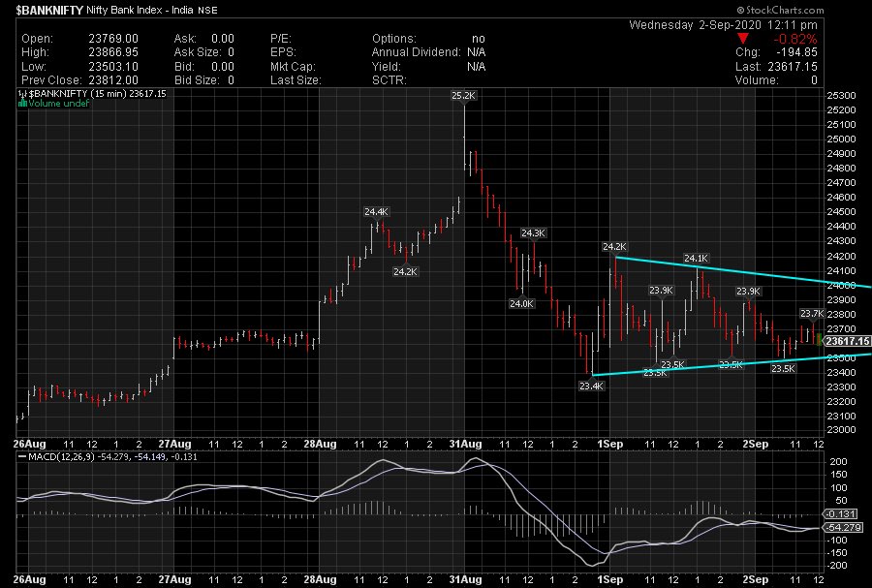This screenshot has height=588, width=872.
Task: Click the 'Nifty Bank Index - India' name
Action: [140, 10]
